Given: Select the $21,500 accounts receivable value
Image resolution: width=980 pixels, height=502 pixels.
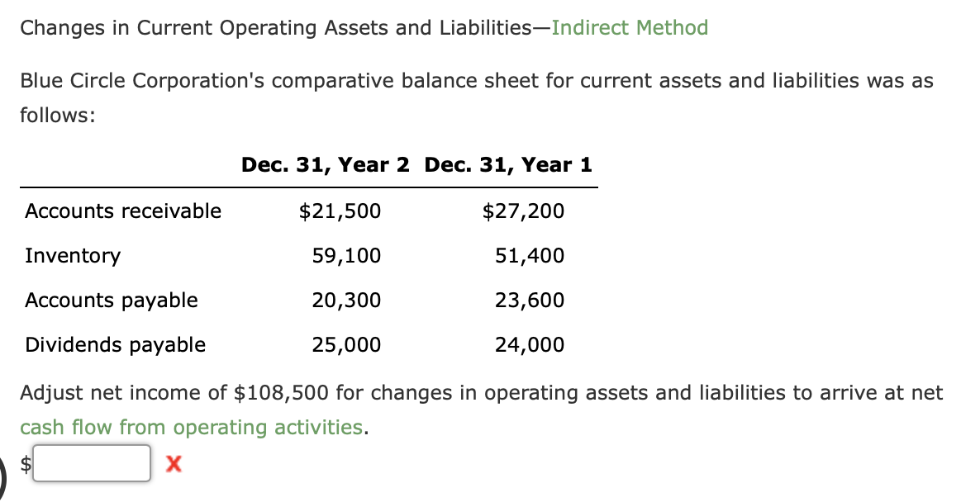Looking at the screenshot, I should pyautogui.click(x=340, y=211).
